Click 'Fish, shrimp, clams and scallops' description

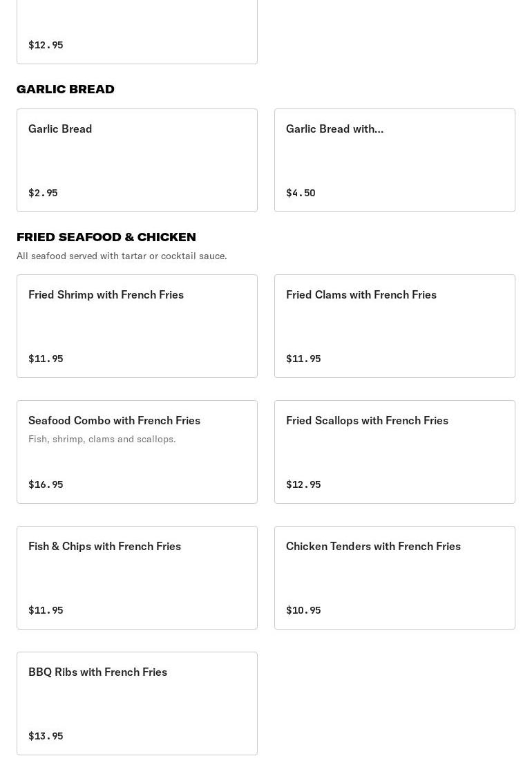point(102,439)
